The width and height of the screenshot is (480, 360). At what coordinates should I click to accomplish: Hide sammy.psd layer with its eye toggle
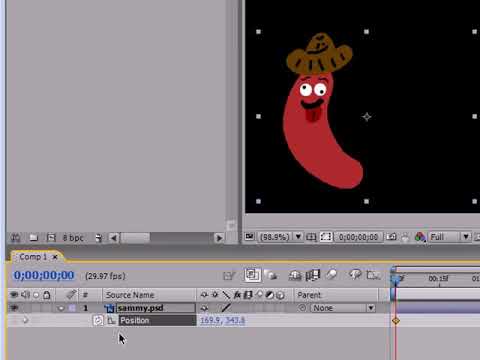click(14, 308)
